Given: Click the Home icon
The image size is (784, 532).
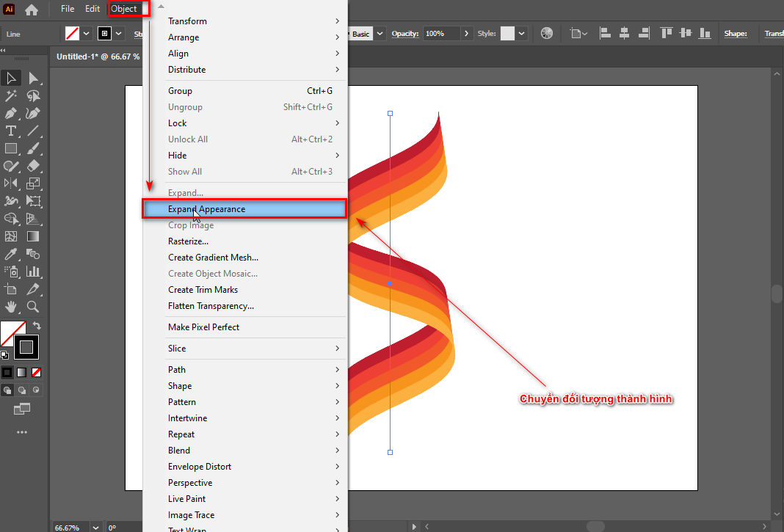Looking at the screenshot, I should (x=32, y=10).
